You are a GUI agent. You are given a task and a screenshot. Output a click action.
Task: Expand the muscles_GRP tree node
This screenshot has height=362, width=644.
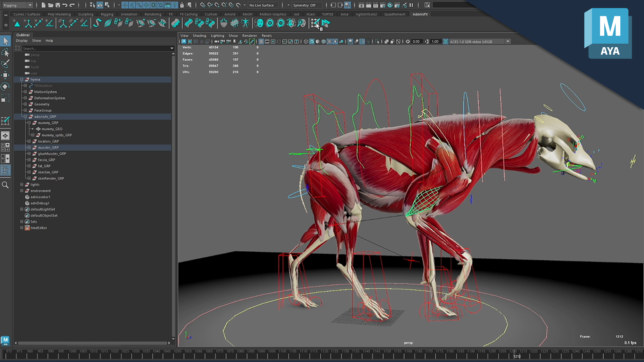29,147
